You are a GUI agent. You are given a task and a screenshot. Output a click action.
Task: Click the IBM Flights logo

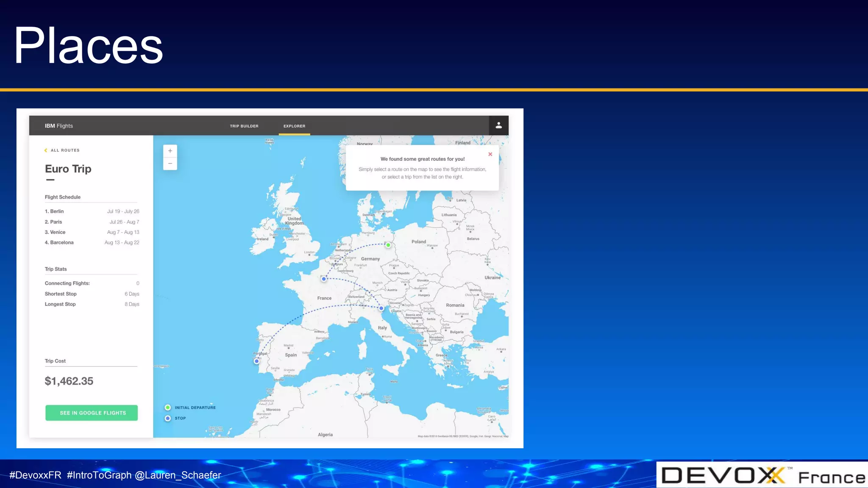click(x=59, y=126)
